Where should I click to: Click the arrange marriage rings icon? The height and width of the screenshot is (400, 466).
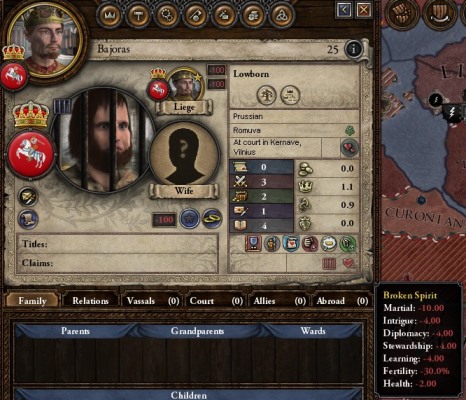pyautogui.click(x=212, y=219)
